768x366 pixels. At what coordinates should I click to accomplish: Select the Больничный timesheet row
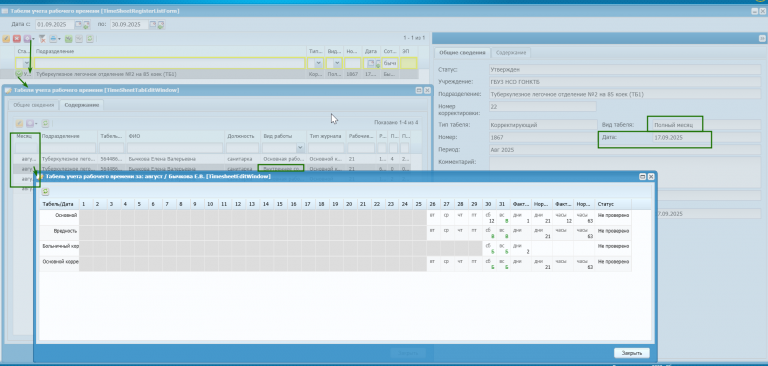(x=336, y=248)
